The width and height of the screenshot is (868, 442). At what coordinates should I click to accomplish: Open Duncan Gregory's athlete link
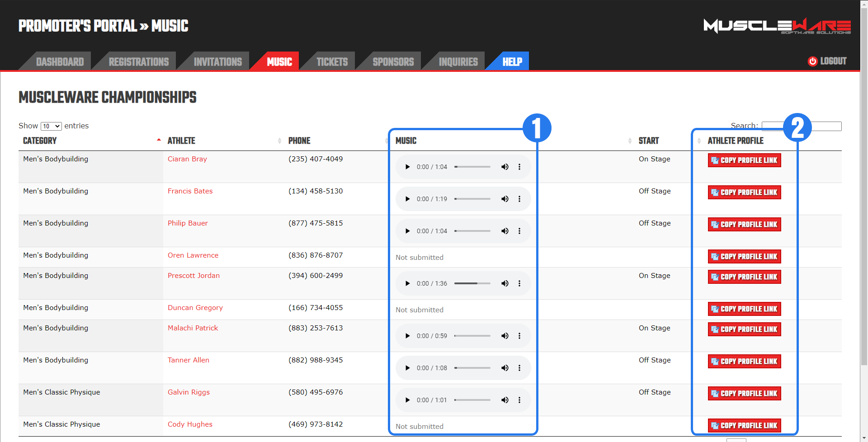click(195, 308)
